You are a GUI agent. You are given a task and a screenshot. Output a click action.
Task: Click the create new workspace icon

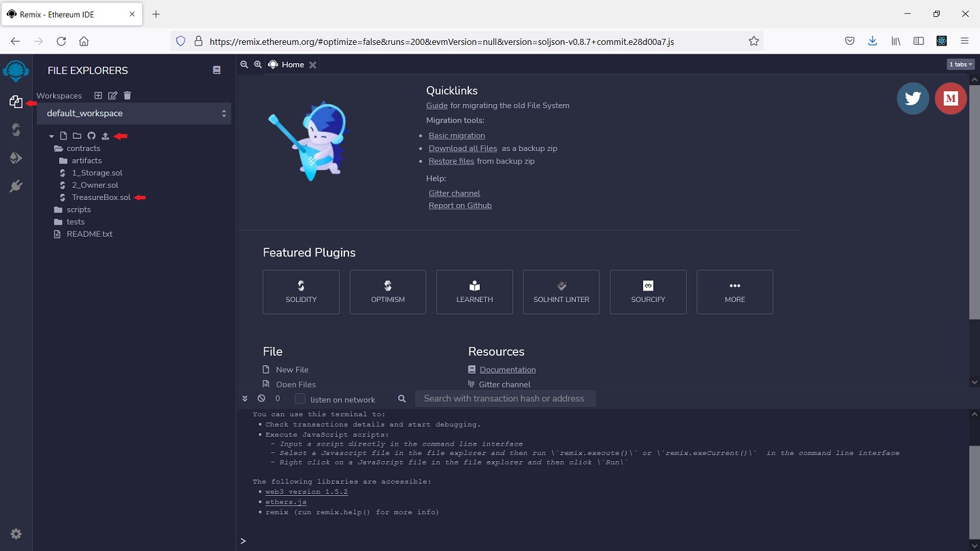(98, 96)
